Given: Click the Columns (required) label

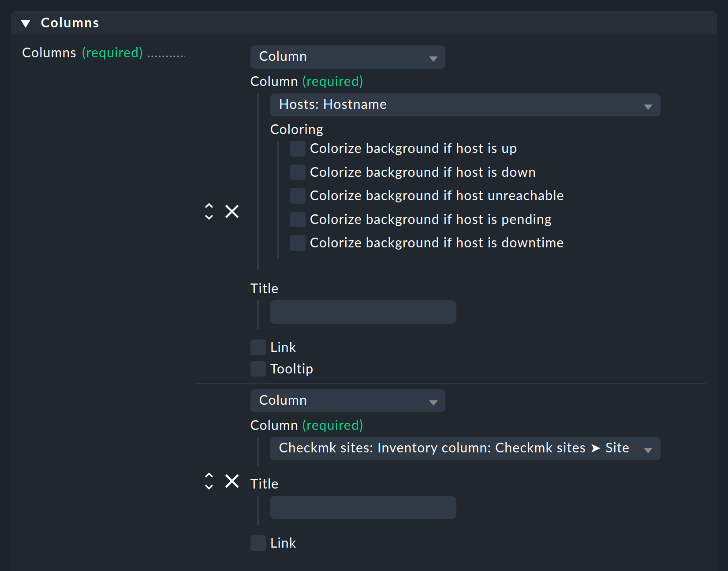Looking at the screenshot, I should click(x=82, y=53).
